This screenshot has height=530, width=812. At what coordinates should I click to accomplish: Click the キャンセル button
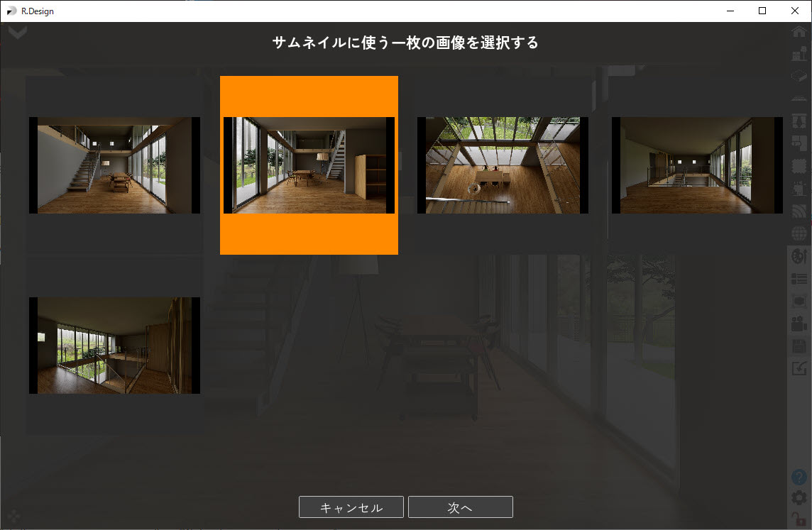pyautogui.click(x=351, y=507)
